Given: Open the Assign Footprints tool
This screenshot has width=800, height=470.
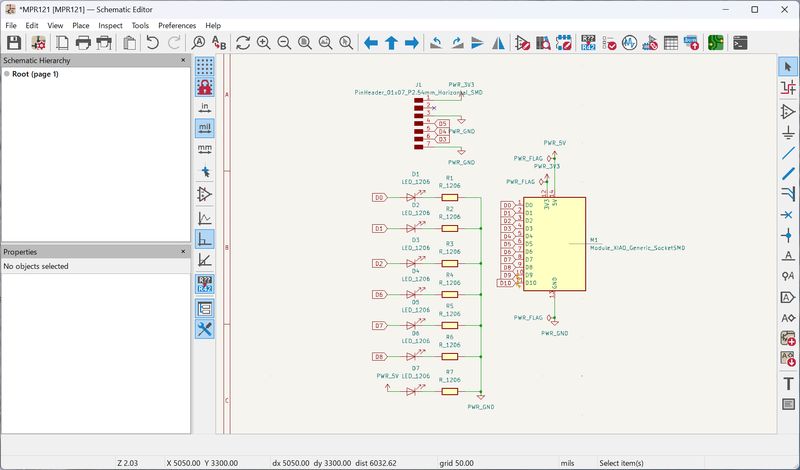Looking at the screenshot, I should click(x=650, y=43).
